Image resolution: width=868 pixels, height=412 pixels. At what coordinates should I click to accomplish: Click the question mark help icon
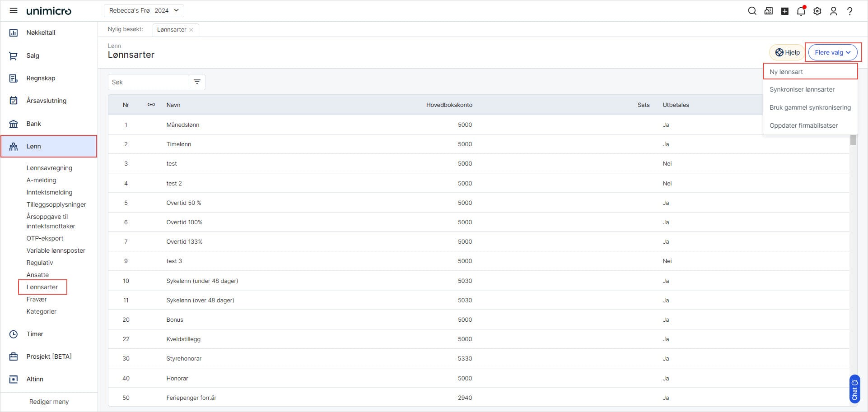849,11
